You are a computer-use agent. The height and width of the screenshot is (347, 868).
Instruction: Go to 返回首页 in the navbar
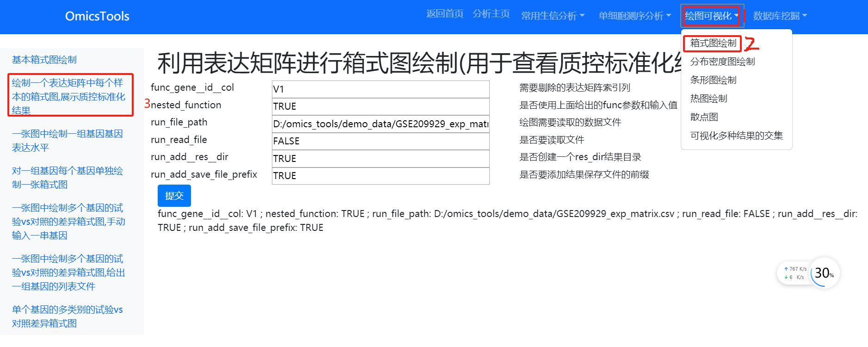coord(445,14)
